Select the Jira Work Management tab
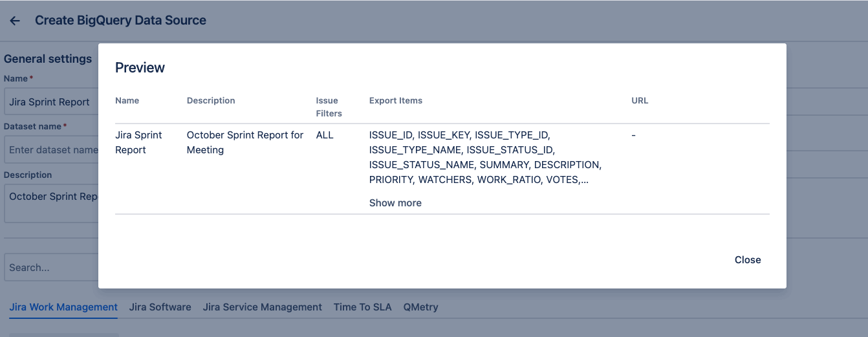This screenshot has width=868, height=337. point(63,307)
